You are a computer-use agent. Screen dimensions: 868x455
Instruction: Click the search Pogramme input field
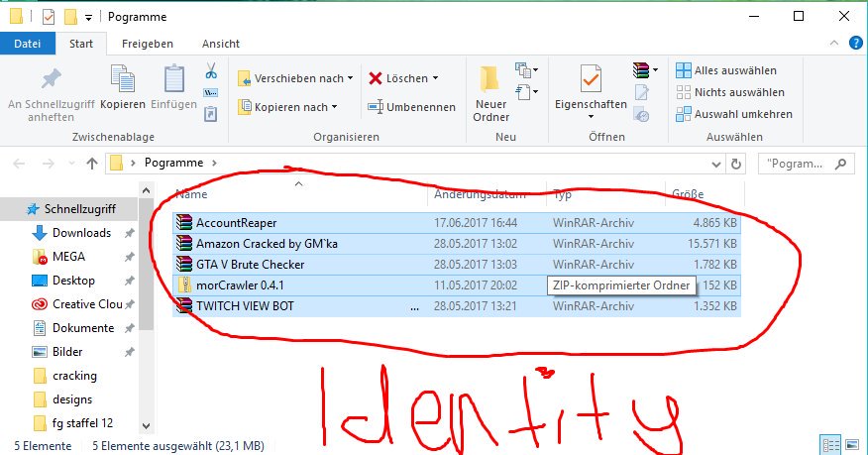click(806, 164)
